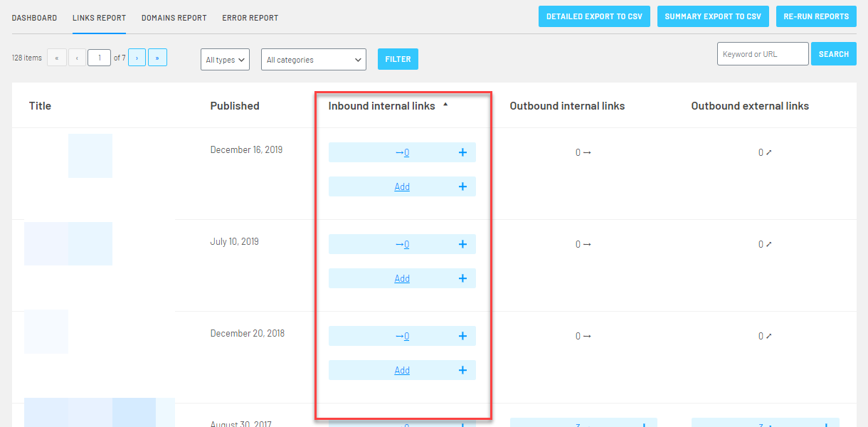Expand inbound links plus for July 10, 2019 row
This screenshot has width=868, height=427.
tap(462, 244)
